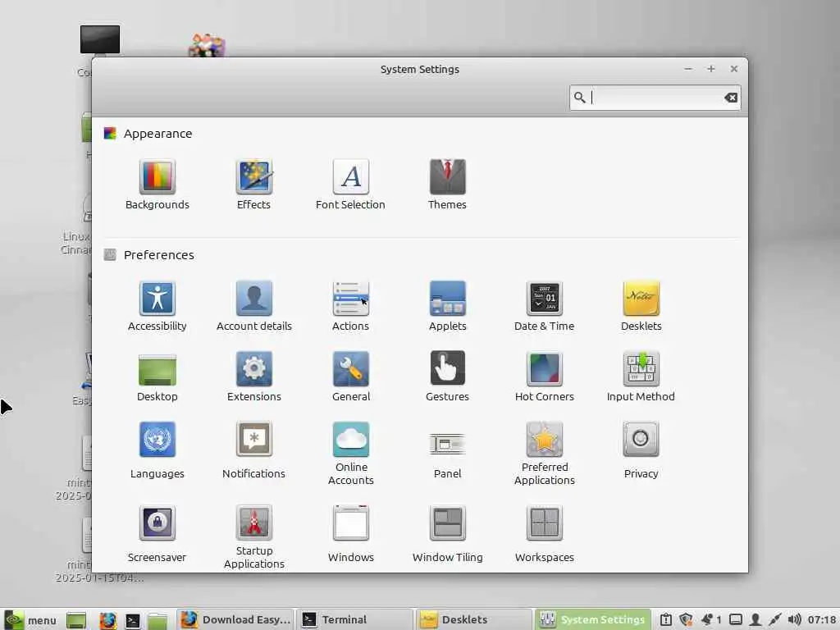
Task: Switch to Desklets taskbar window
Action: click(474, 619)
